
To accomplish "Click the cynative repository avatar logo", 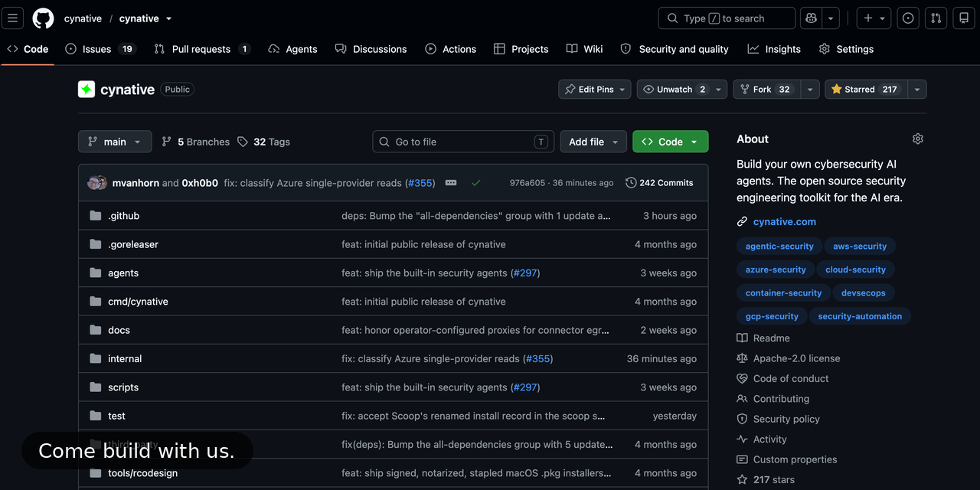I will point(87,90).
